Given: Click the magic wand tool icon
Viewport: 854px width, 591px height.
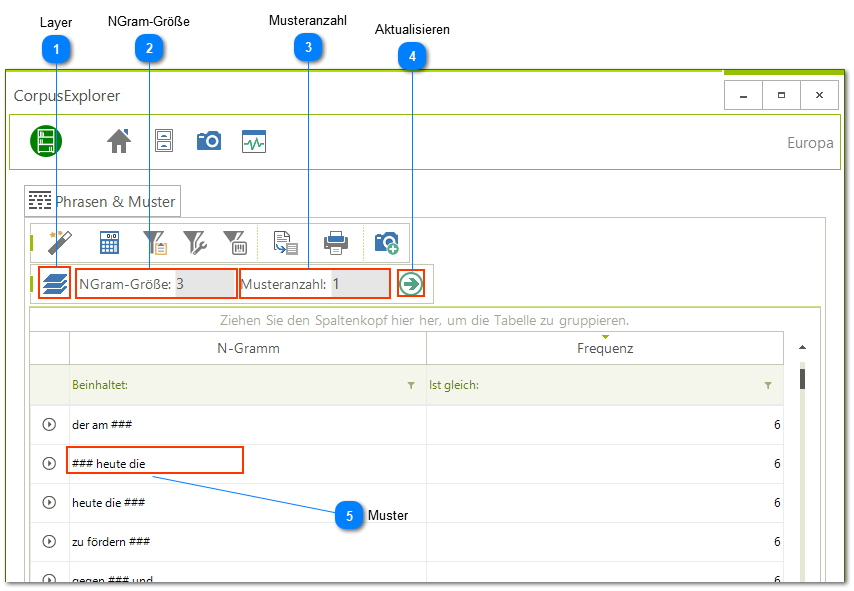Looking at the screenshot, I should (59, 242).
